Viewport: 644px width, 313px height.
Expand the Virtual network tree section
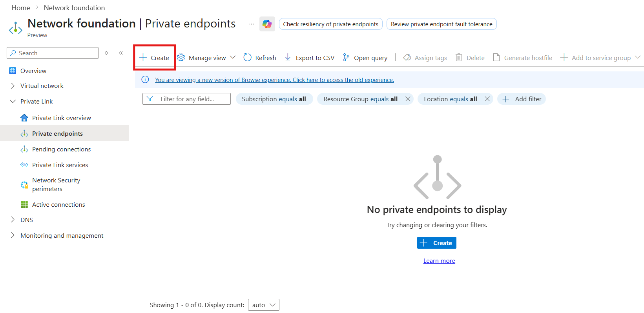(x=13, y=86)
